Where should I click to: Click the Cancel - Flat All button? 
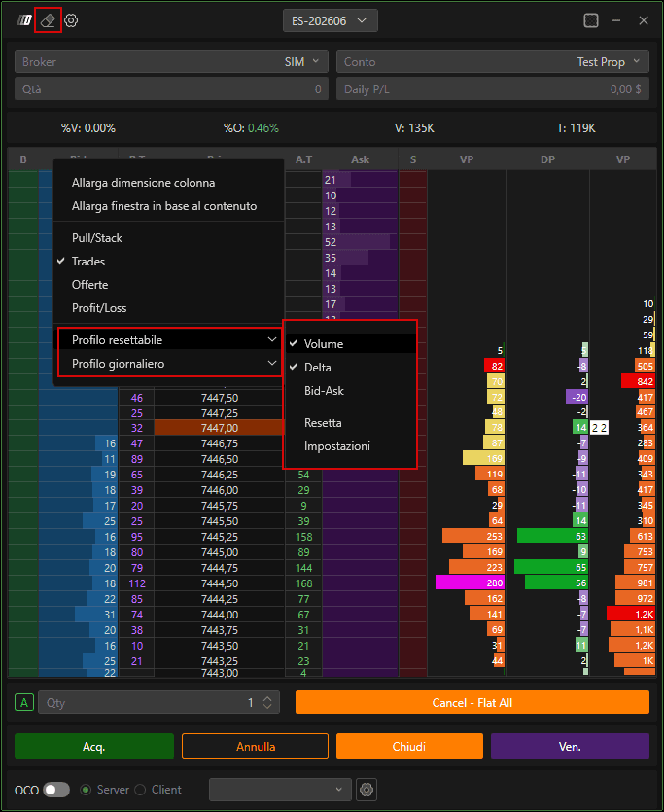pyautogui.click(x=472, y=702)
